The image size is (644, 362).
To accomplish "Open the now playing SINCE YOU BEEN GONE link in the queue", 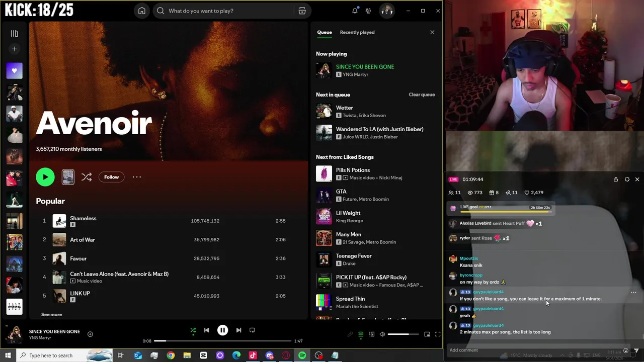I will 365,67.
